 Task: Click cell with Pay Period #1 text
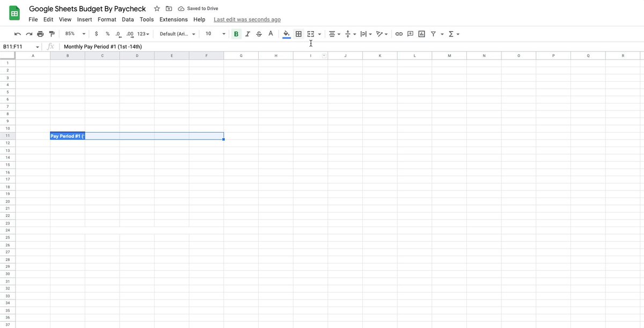tap(68, 136)
